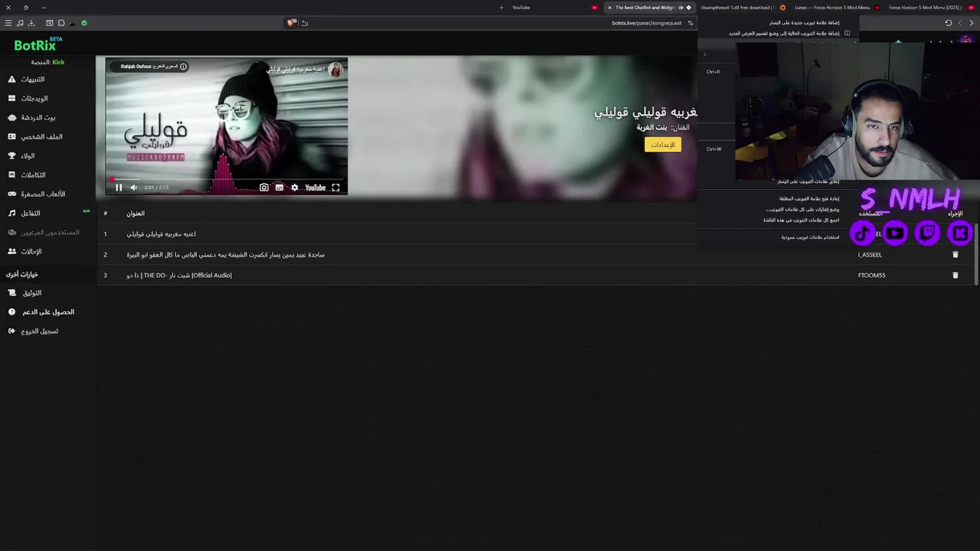The image size is (980, 551).
Task: Expand the context menu submenu chevron
Action: coord(705,54)
